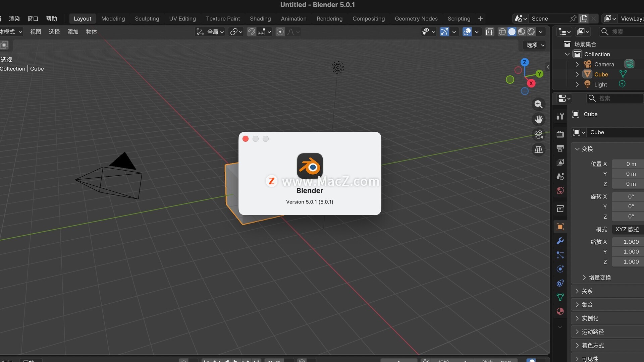644x362 pixels.
Task: Toggle the camera view icon
Action: (538, 134)
